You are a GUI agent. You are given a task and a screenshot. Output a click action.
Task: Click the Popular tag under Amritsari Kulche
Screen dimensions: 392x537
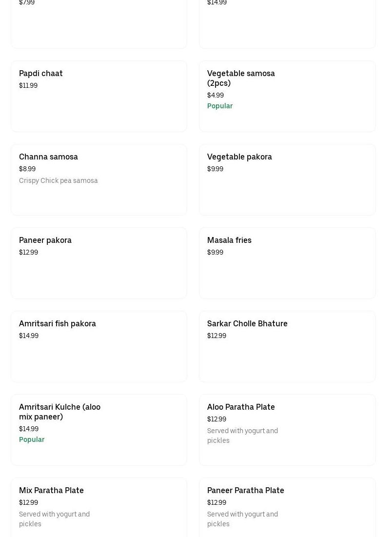pyautogui.click(x=32, y=439)
